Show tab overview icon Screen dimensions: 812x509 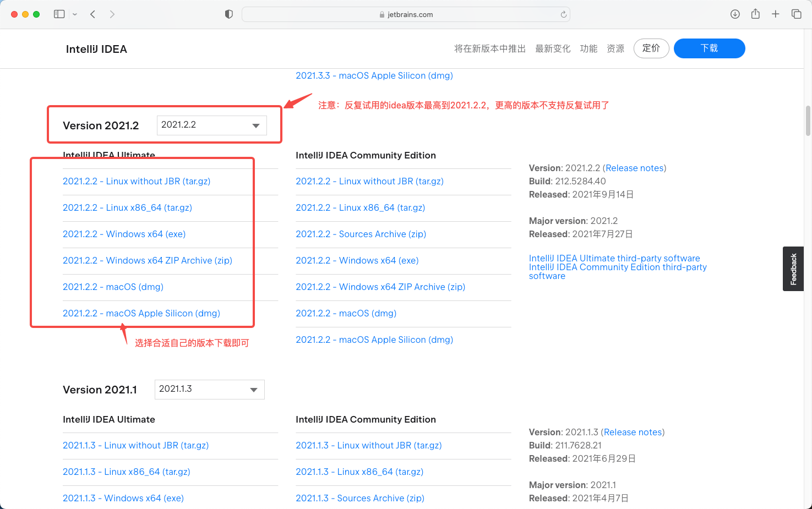796,14
